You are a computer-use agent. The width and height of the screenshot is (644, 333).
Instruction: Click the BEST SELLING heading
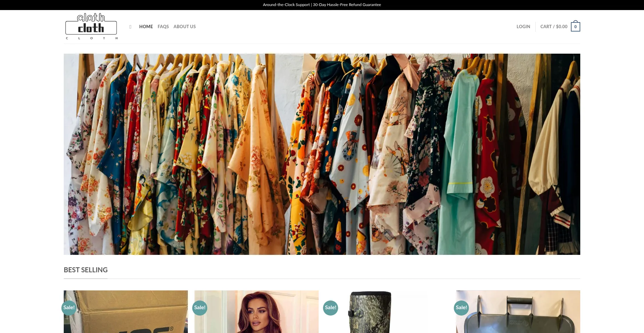click(x=86, y=270)
